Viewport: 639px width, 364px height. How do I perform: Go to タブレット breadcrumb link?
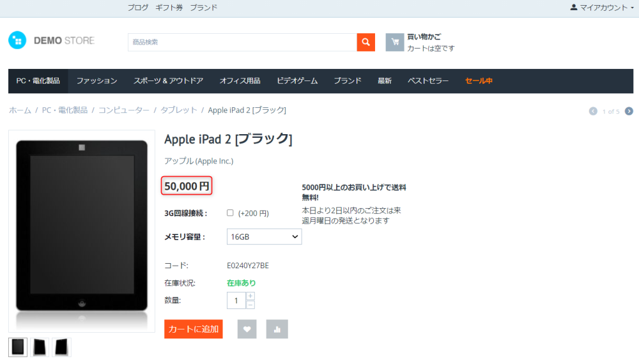point(179,110)
